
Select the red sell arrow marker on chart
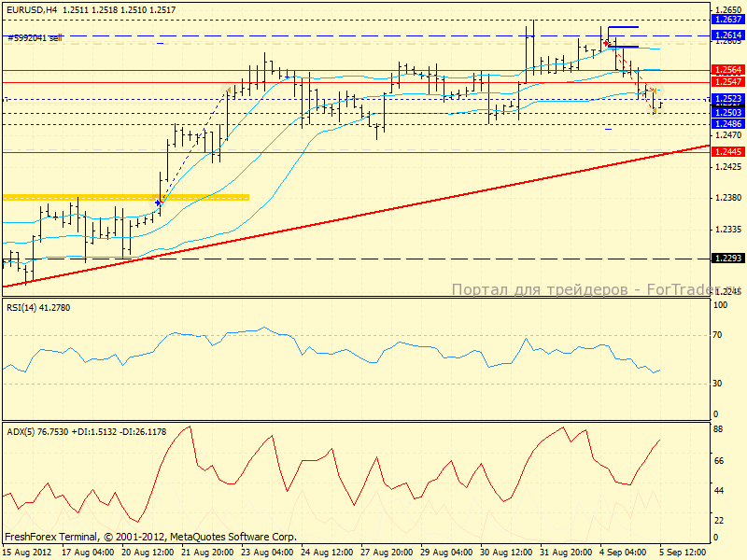[x=607, y=43]
